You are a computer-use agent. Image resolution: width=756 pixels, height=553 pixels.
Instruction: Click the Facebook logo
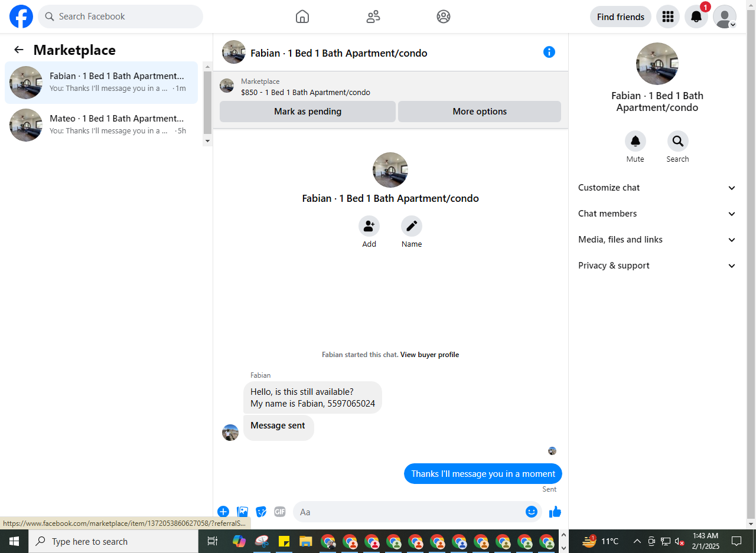tap(21, 17)
